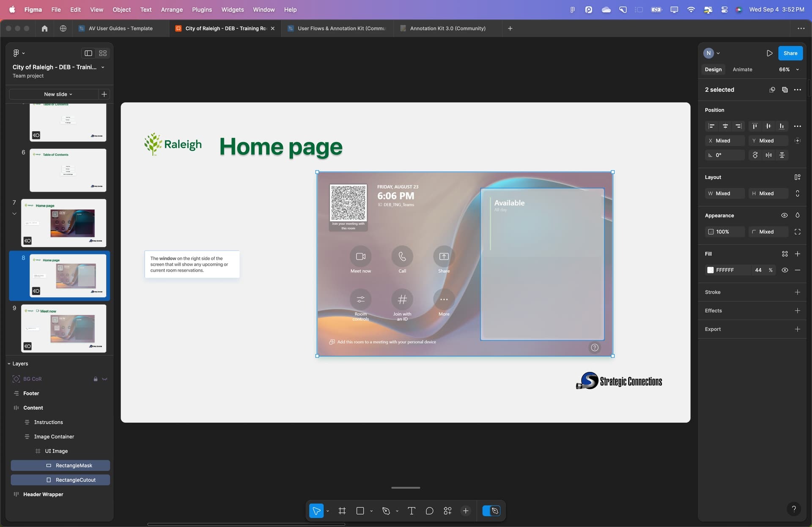Click align bottom icon
The image size is (812, 527).
782,126
